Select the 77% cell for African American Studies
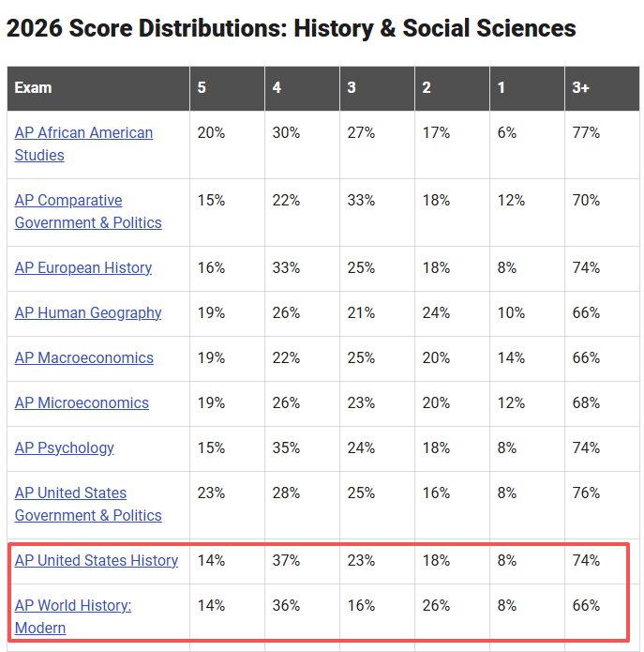Viewport: 644px width, 652px height. (602, 144)
